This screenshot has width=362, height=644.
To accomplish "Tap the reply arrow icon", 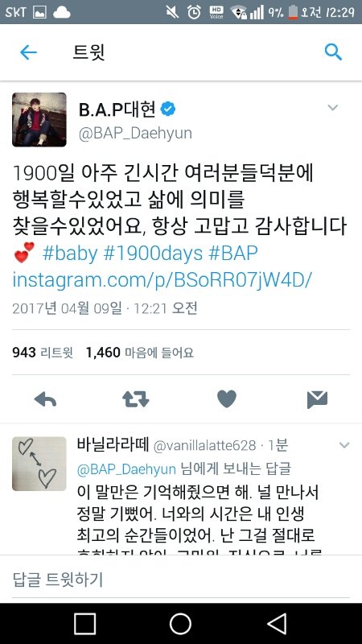I will pyautogui.click(x=45, y=398).
